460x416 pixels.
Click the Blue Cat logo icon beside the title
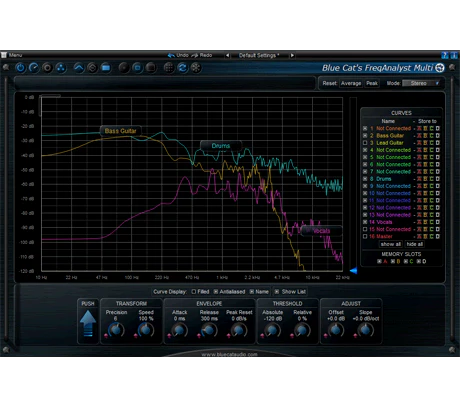[440, 68]
